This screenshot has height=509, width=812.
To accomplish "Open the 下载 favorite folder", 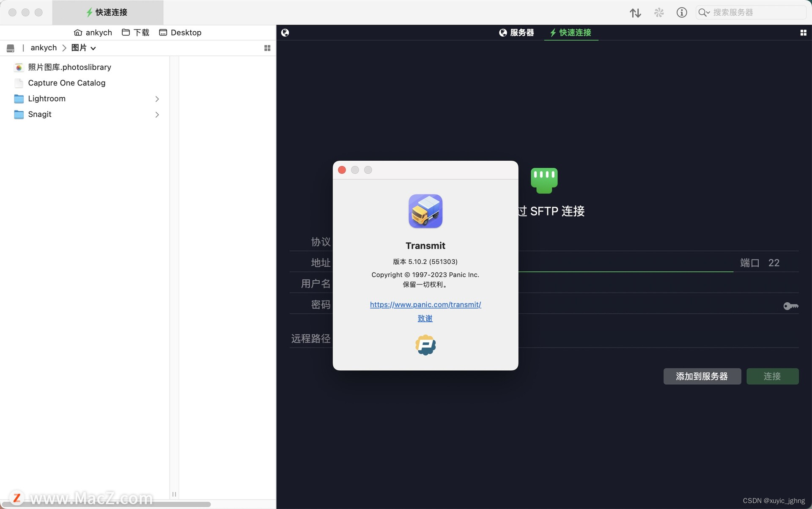I will click(135, 33).
